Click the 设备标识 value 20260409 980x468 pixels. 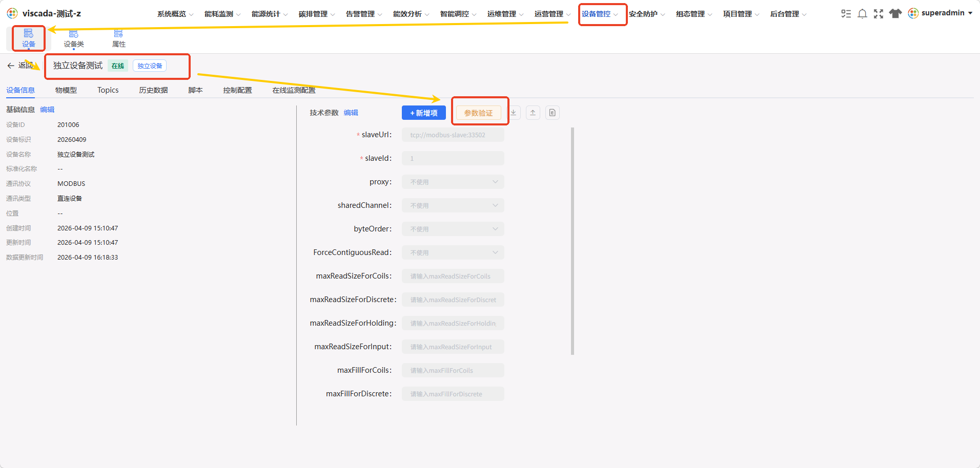pos(72,140)
